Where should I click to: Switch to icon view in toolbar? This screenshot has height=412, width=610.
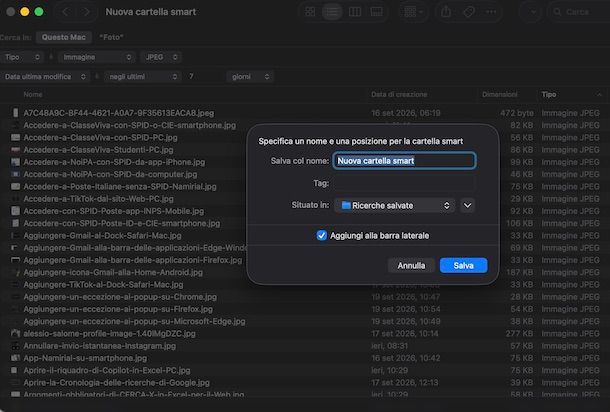[310, 12]
